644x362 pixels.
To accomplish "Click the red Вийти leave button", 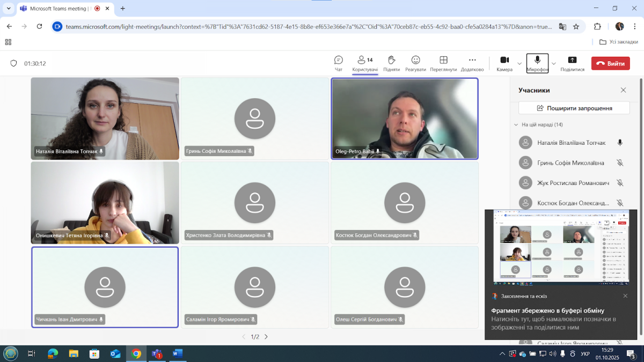I will (x=610, y=63).
